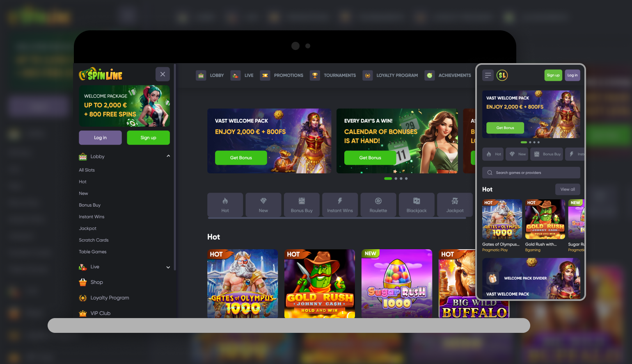Open Jackpot in sidebar list

pyautogui.click(x=87, y=228)
